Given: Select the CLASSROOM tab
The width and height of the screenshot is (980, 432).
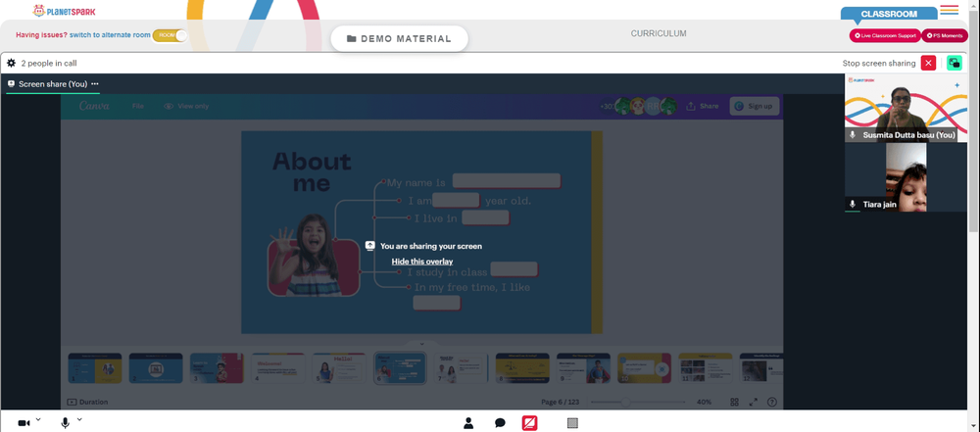Looking at the screenshot, I should tap(889, 14).
